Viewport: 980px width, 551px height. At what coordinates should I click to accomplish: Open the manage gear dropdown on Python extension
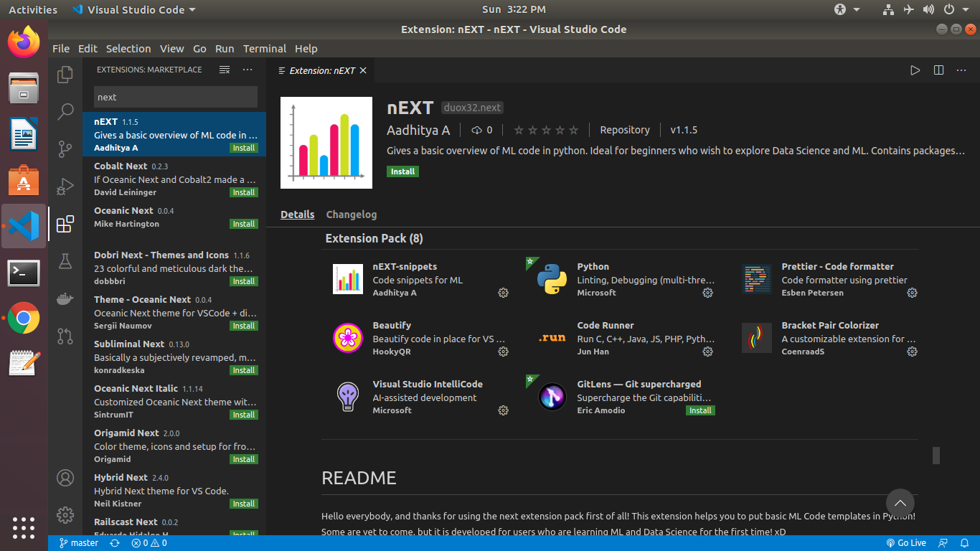[x=707, y=293]
